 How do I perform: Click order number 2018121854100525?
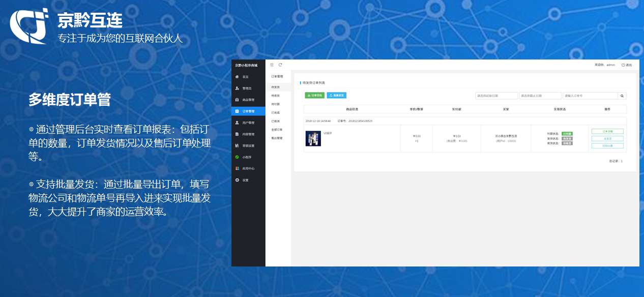pyautogui.click(x=360, y=121)
